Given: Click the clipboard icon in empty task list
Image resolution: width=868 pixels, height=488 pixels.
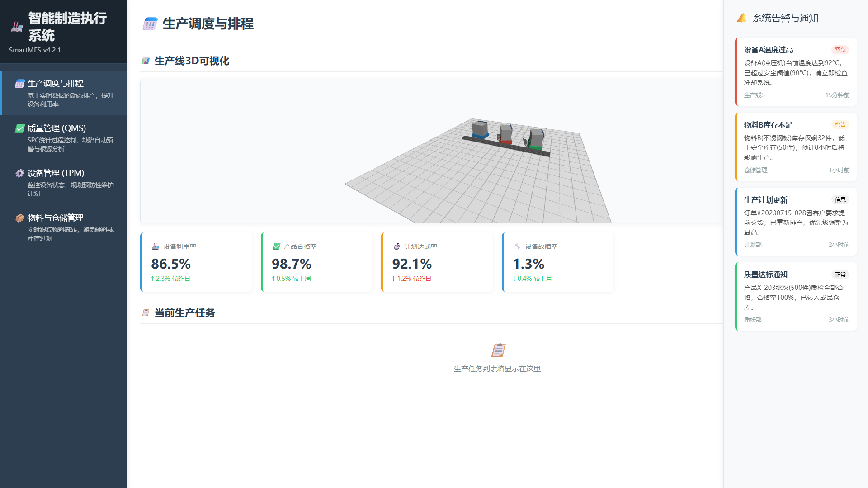Looking at the screenshot, I should (x=498, y=350).
